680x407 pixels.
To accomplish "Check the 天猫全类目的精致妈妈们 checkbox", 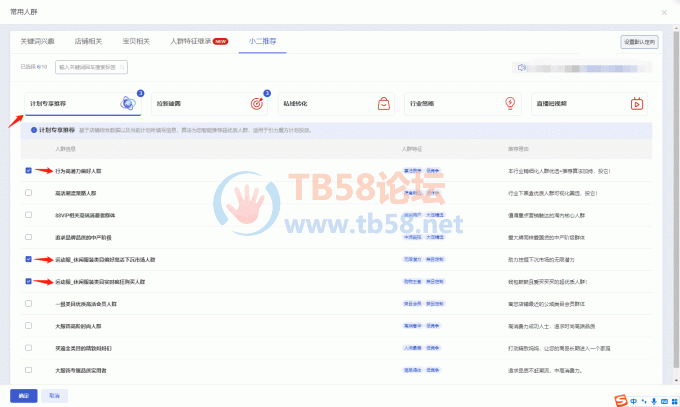I will point(29,348).
